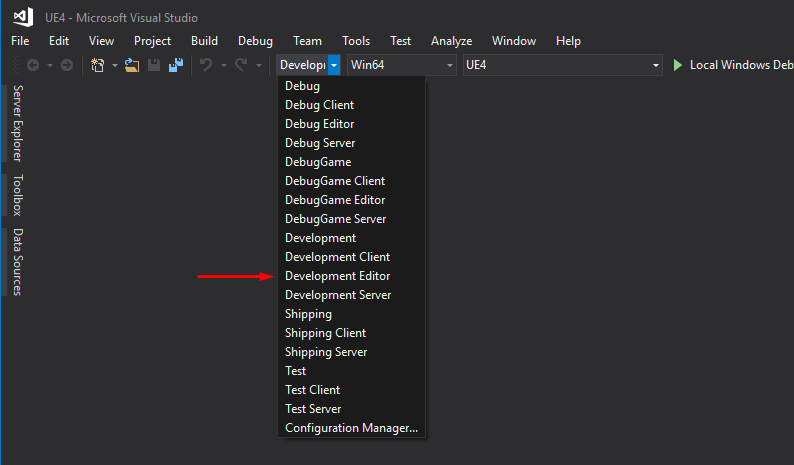Open the Team menu
This screenshot has height=465, width=794.
(x=307, y=41)
